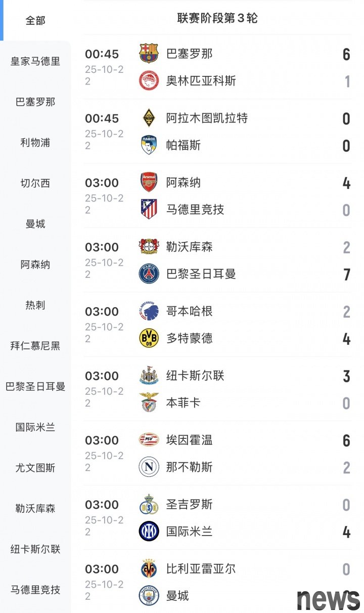The image size is (364, 613).
Task: Click the Barcelona club crest icon
Action: [x=149, y=54]
